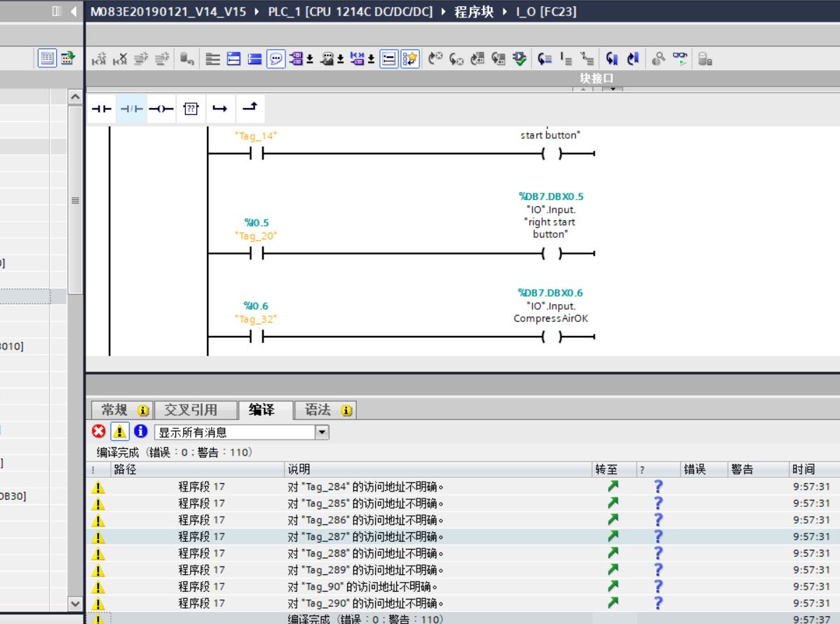Insert a normally open contact

(102, 109)
